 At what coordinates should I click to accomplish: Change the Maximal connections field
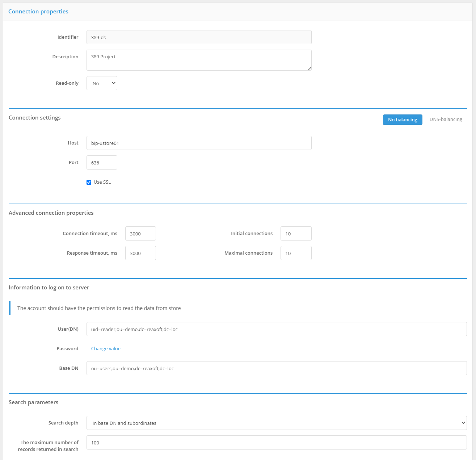(296, 253)
